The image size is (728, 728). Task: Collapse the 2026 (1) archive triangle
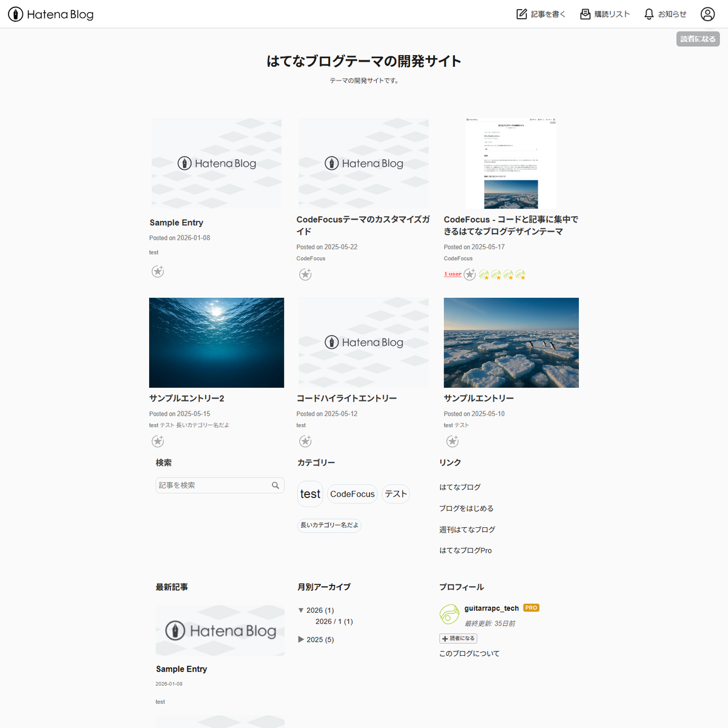(x=301, y=610)
